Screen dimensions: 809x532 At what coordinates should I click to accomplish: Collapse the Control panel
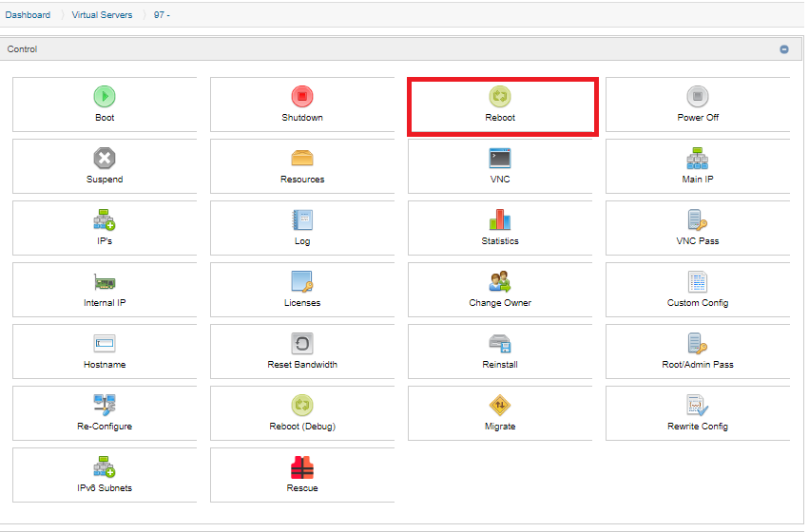[784, 49]
